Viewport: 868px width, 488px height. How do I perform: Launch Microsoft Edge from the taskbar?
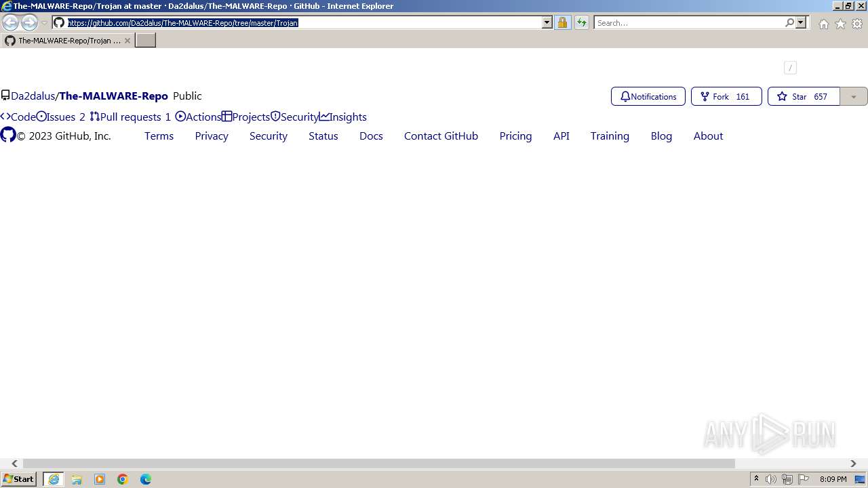click(x=146, y=479)
